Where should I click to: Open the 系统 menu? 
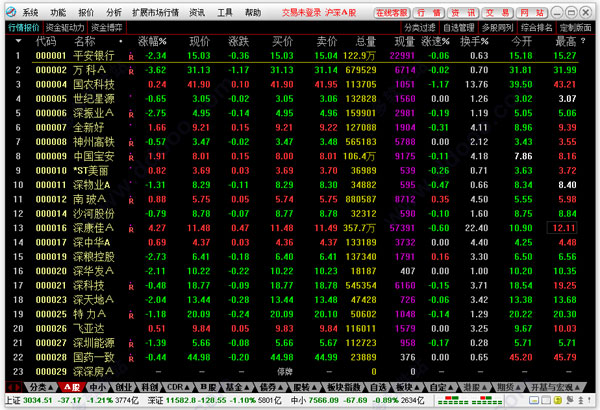[30, 13]
